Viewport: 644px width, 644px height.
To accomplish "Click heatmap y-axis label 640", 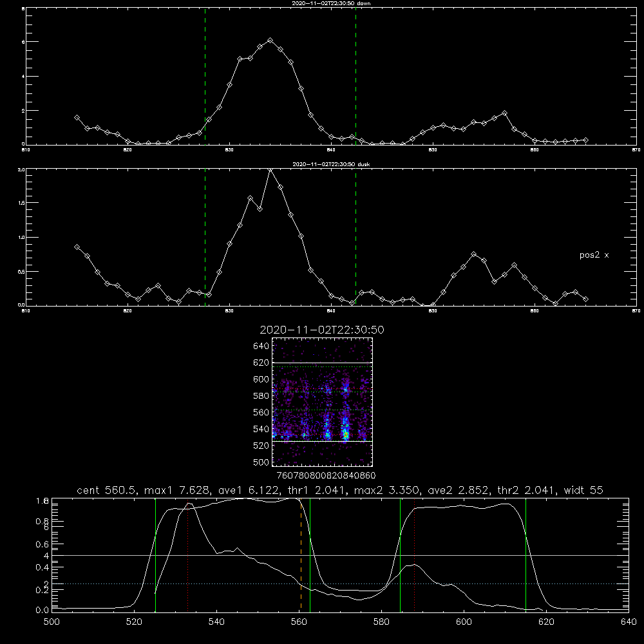I will point(261,346).
